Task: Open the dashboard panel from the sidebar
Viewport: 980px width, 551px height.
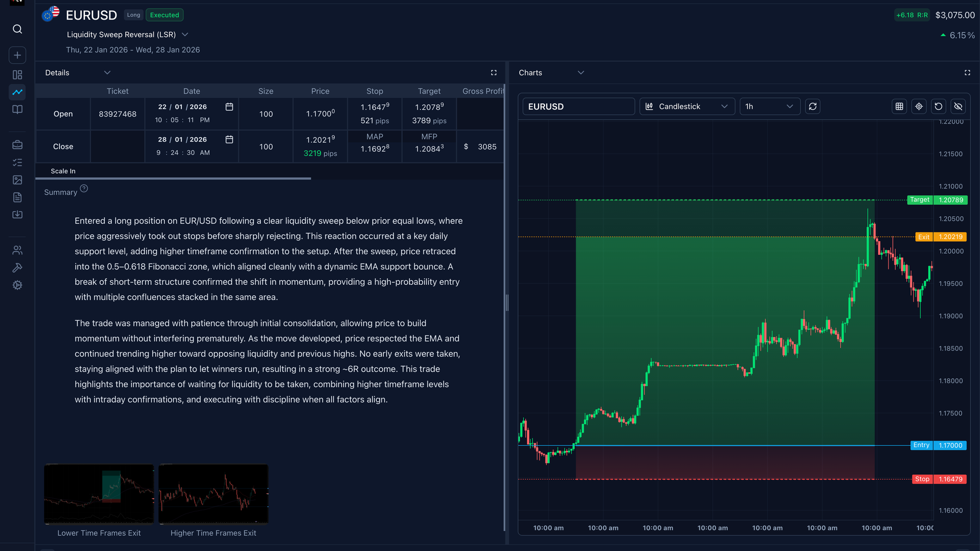Action: point(17,75)
